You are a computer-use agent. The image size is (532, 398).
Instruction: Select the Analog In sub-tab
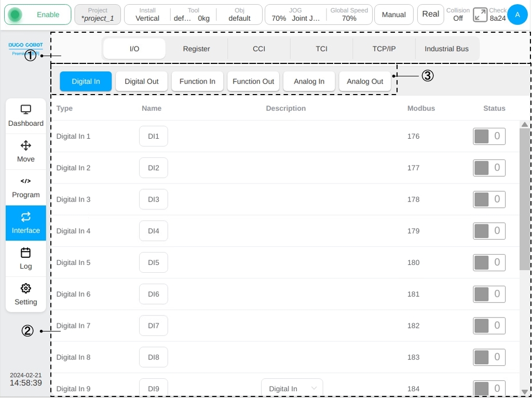click(309, 82)
